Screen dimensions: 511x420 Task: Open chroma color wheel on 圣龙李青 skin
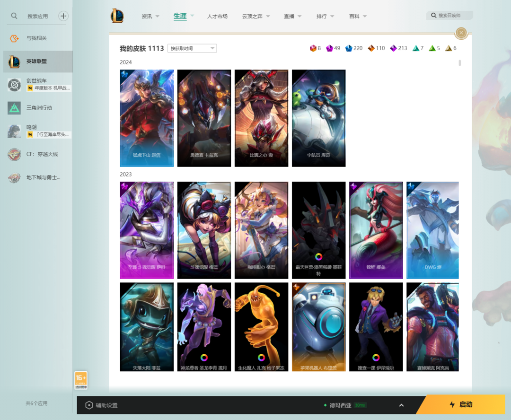point(204,358)
